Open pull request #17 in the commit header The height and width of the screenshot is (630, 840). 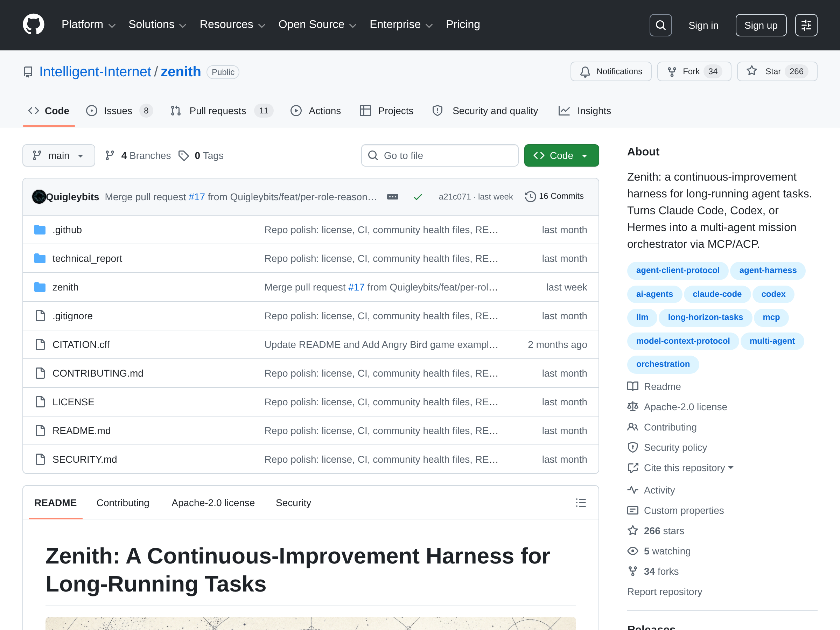197,197
